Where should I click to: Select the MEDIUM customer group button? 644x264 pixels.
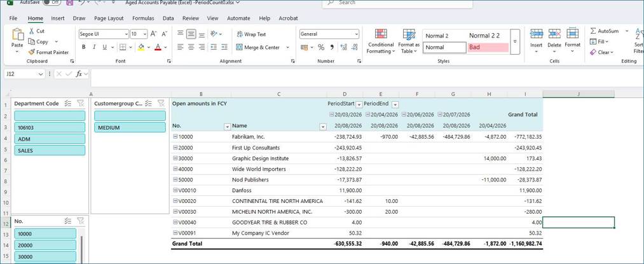tap(130, 127)
